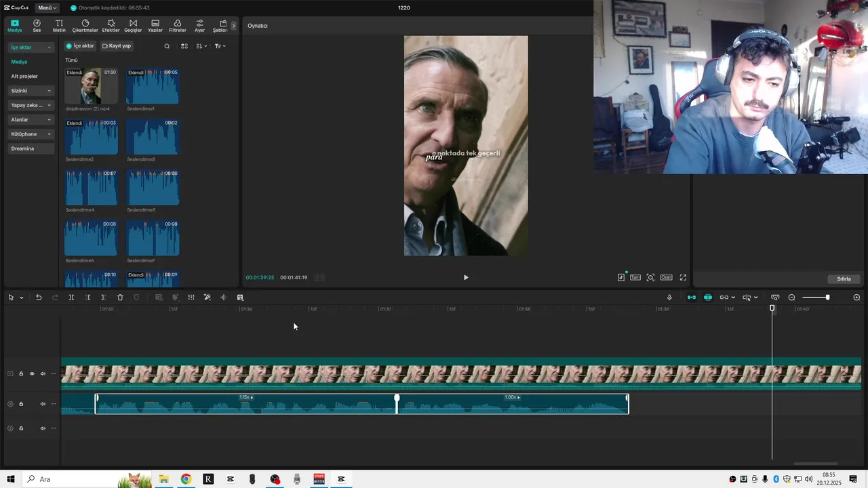Click the audio mixer sliders icon in timeline toolbar
Screen dimensions: 868x488
191,298
